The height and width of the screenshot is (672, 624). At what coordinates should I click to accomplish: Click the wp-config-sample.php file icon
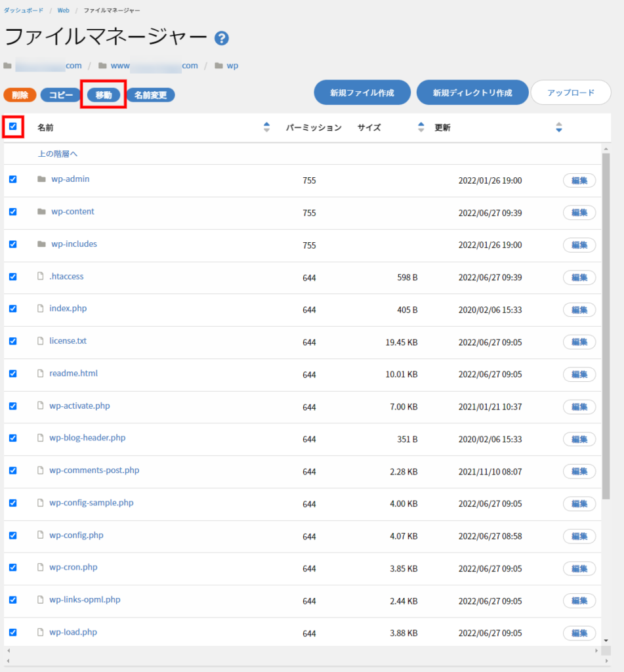pos(40,503)
